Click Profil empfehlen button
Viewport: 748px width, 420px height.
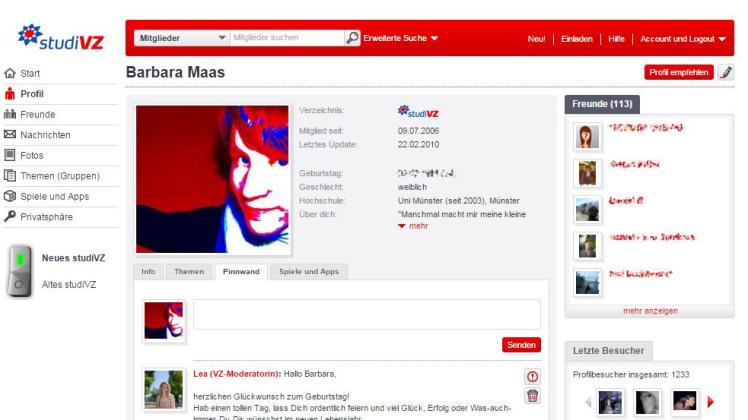point(678,73)
